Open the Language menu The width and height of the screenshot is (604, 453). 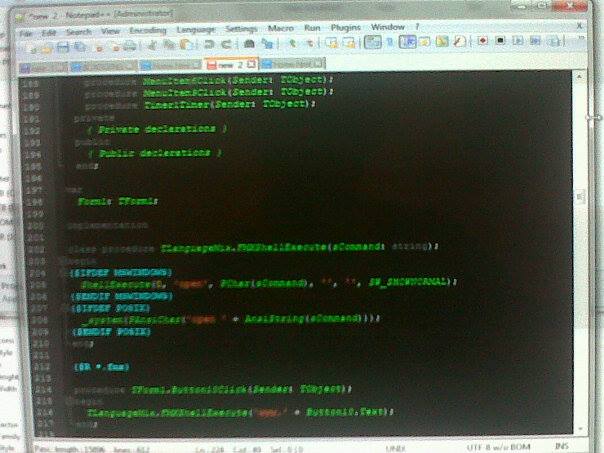point(196,30)
